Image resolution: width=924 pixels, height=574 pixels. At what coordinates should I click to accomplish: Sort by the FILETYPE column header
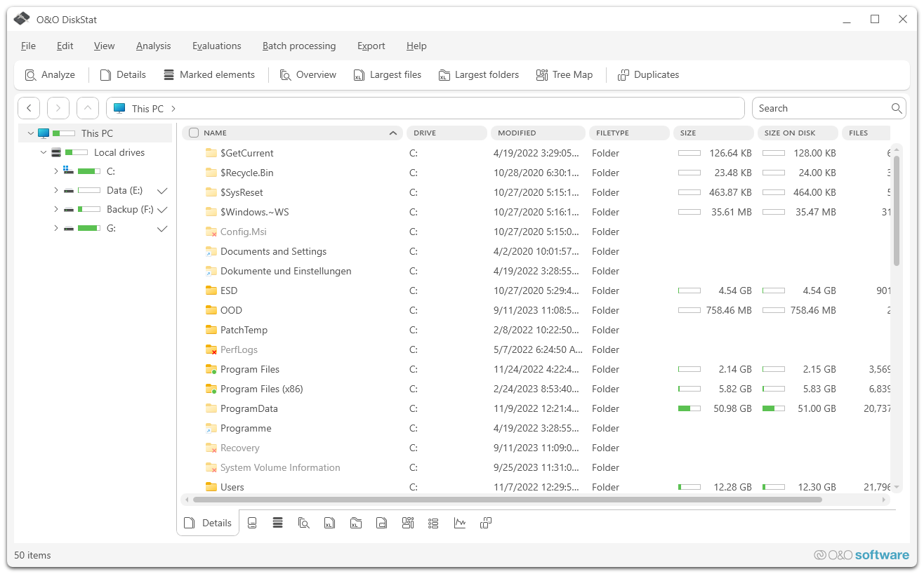coord(629,133)
